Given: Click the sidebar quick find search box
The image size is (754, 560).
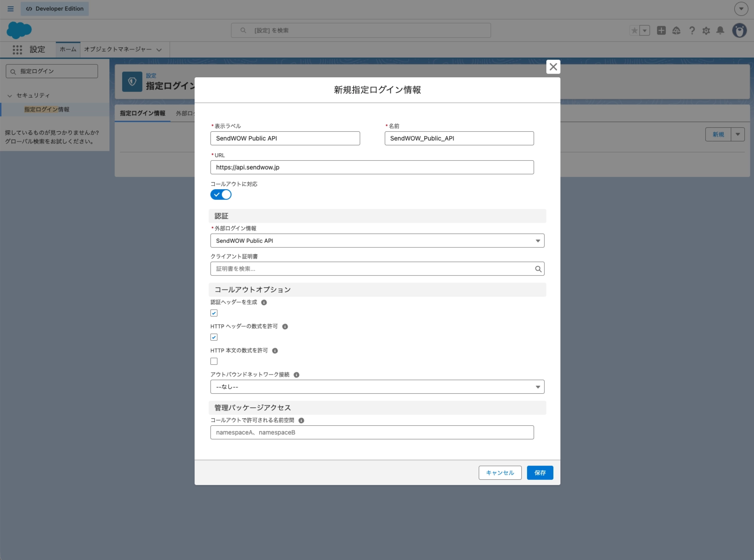Looking at the screenshot, I should point(52,71).
